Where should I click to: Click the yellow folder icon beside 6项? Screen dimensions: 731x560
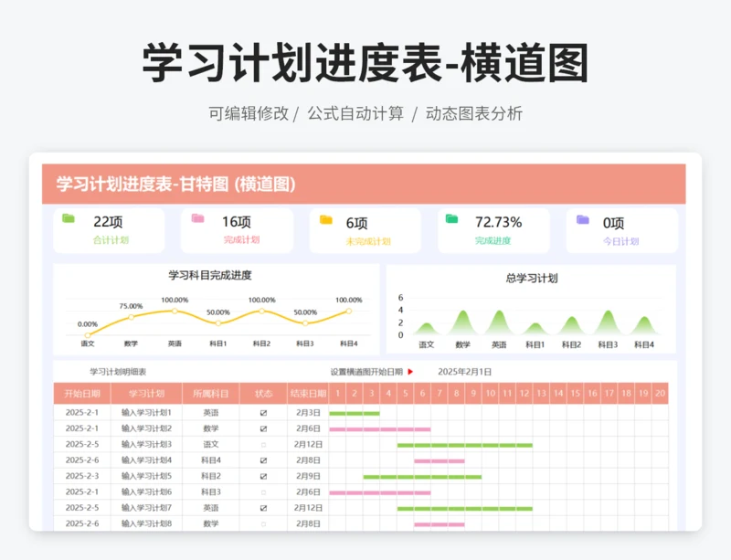click(326, 219)
